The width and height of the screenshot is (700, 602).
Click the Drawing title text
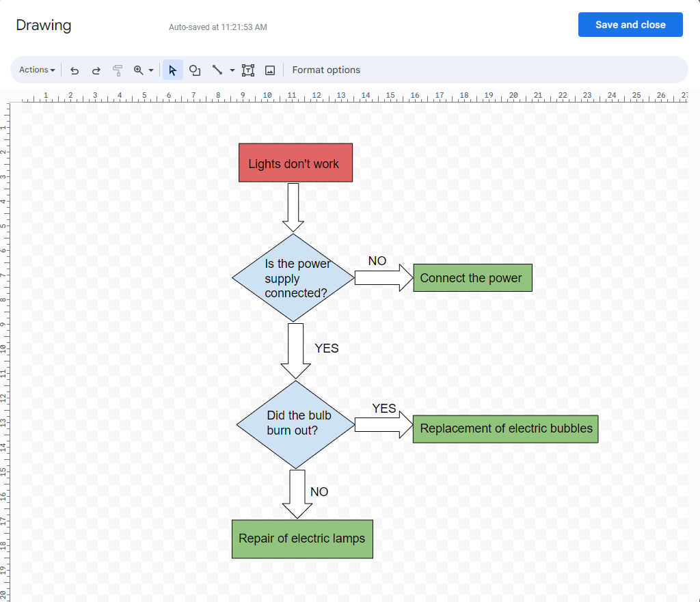(43, 25)
